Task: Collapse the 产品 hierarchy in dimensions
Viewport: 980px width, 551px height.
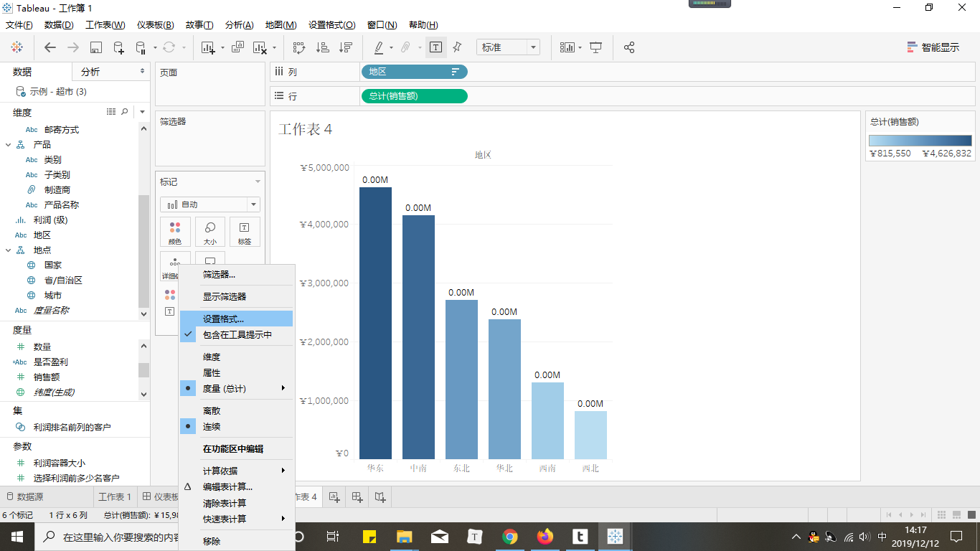Action: pos(9,145)
